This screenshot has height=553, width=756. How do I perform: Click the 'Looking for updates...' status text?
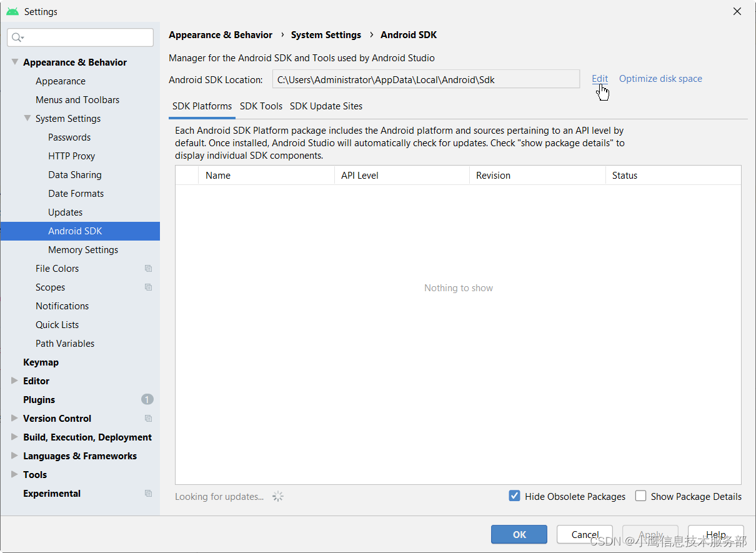click(x=219, y=497)
